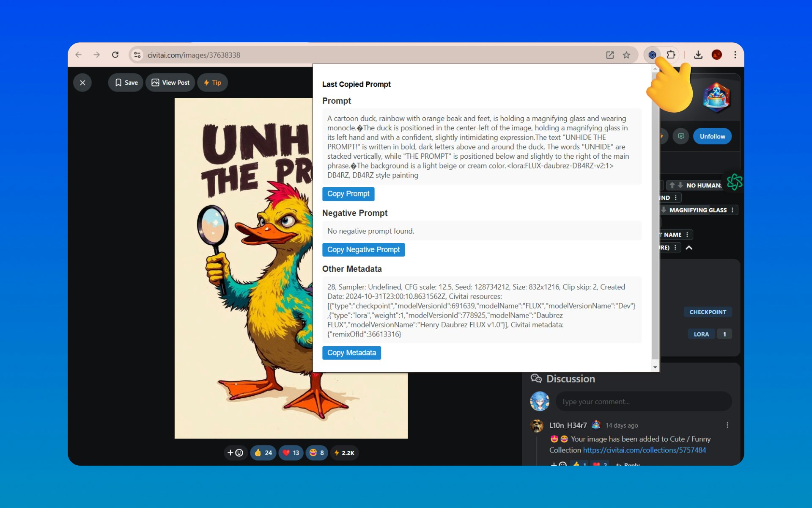Open browser Downloads
The image size is (812, 508).
[698, 55]
